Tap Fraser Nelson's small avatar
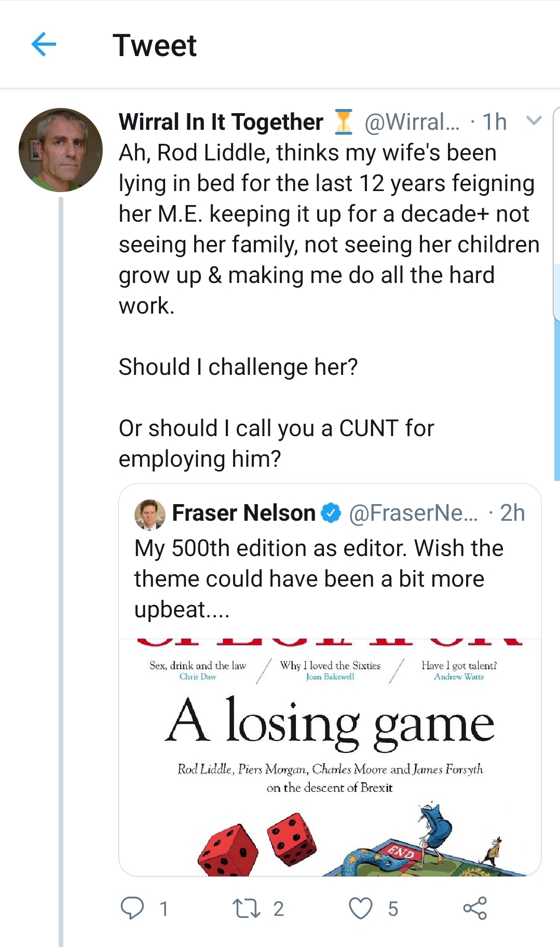This screenshot has height=947, width=560. click(150, 514)
